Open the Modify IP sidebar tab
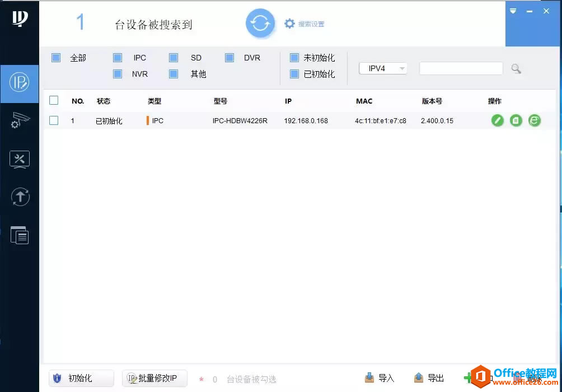The height and width of the screenshot is (392, 562). pyautogui.click(x=20, y=83)
